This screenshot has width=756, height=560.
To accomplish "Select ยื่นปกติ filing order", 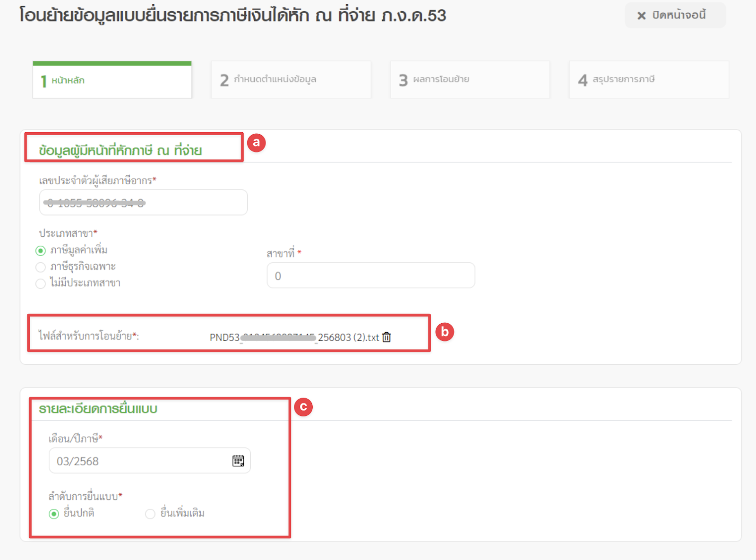I will [x=54, y=514].
